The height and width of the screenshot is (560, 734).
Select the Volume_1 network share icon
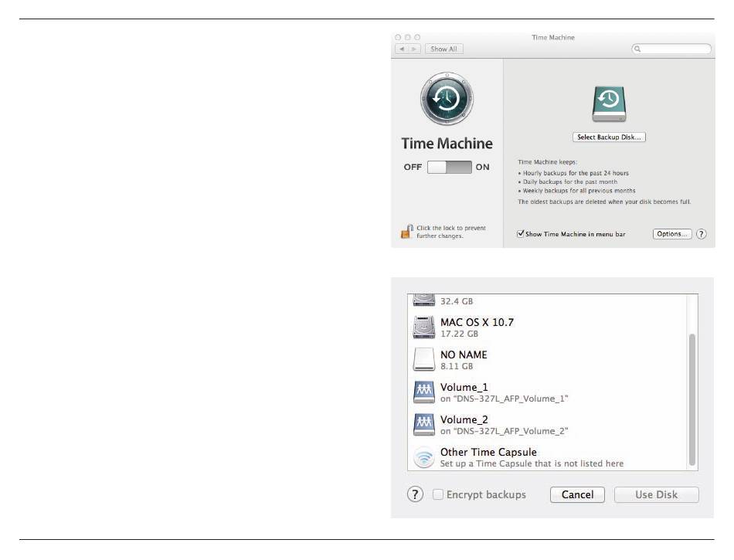pos(423,392)
